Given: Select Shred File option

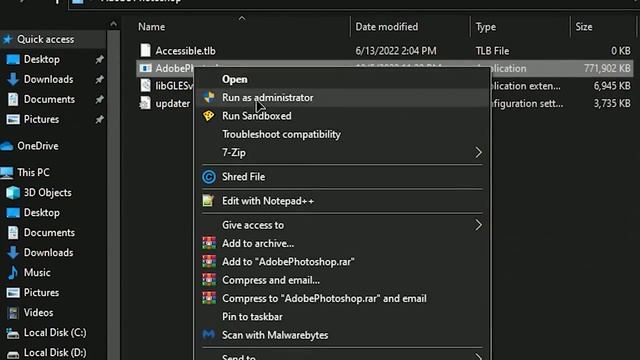Looking at the screenshot, I should [x=342, y=177].
